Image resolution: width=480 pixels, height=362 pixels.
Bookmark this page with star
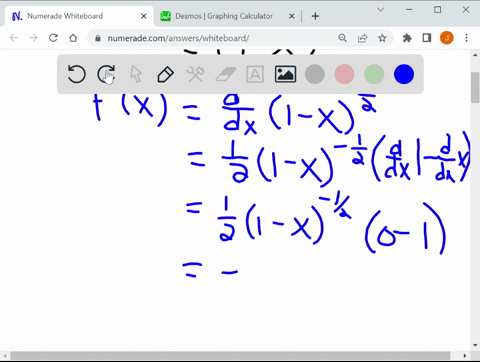pos(382,38)
